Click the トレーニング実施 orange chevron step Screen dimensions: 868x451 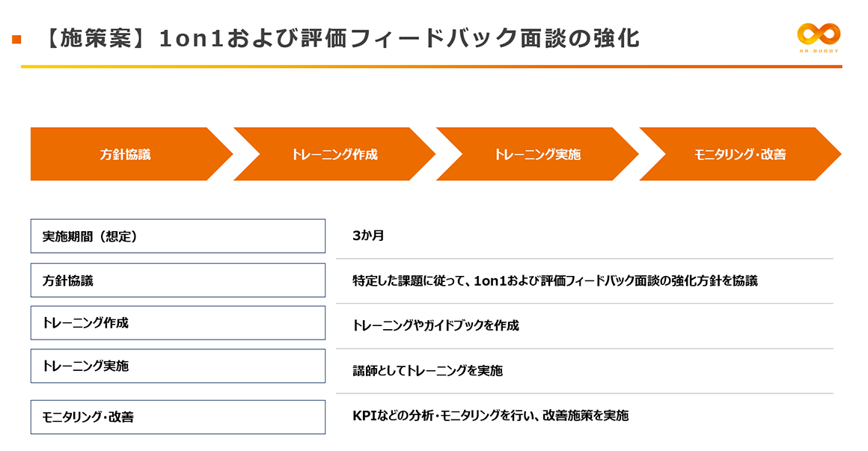[537, 155]
